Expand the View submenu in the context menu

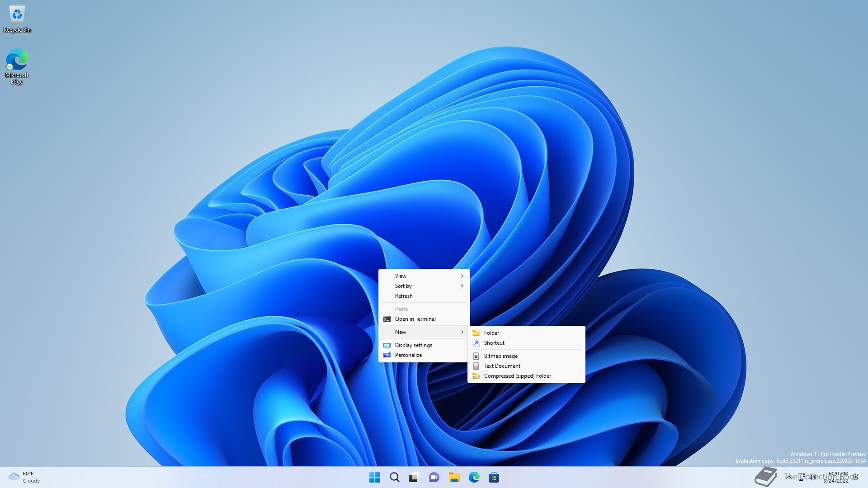tap(424, 276)
